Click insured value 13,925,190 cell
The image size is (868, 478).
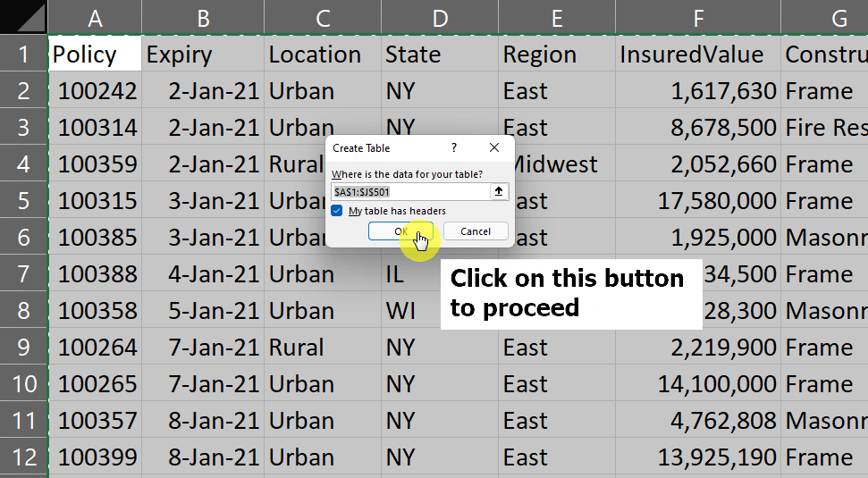(x=698, y=457)
